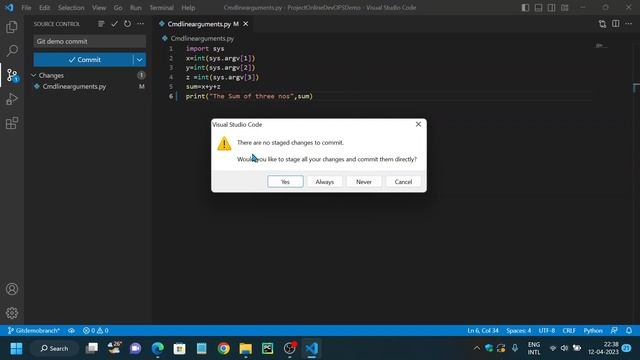Click the checkmark commit icon in Source Control header
The height and width of the screenshot is (360, 640).
pyautogui.click(x=114, y=24)
